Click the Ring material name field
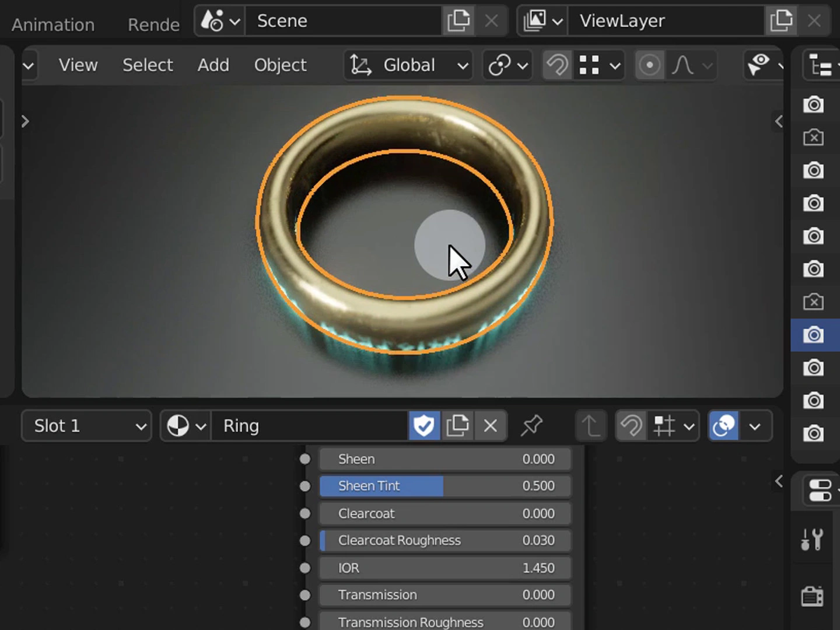840x630 pixels. 309,426
